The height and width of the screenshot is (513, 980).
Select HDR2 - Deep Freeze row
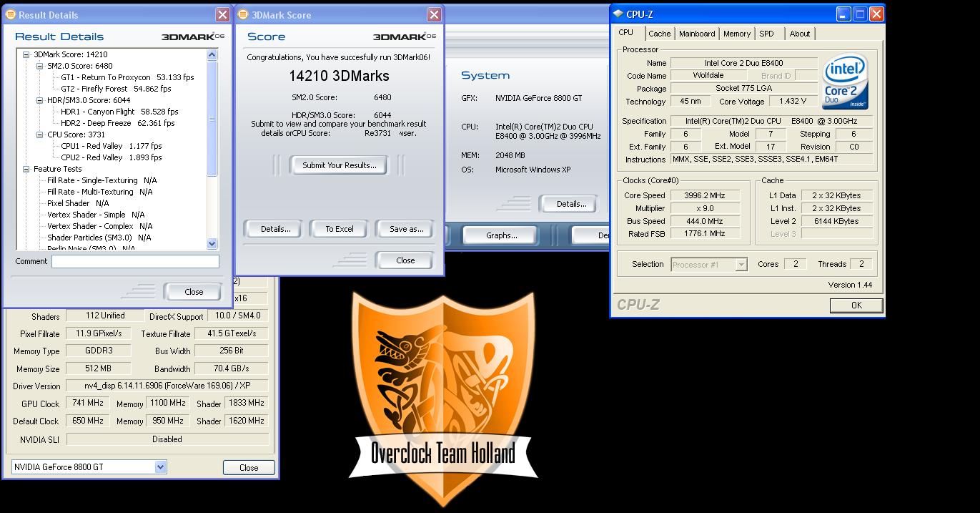(x=118, y=123)
